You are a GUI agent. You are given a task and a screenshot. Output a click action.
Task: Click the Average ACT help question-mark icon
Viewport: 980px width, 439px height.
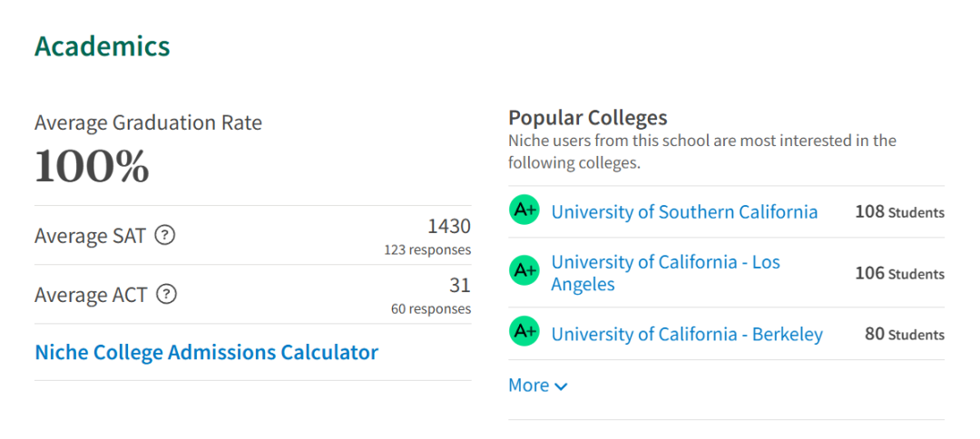[166, 294]
